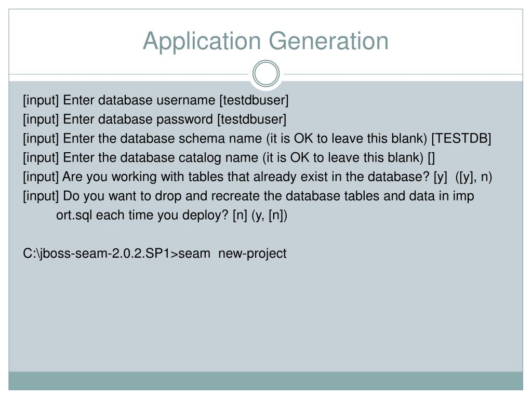Click the ort.sql each time you deploy text

coord(142,215)
